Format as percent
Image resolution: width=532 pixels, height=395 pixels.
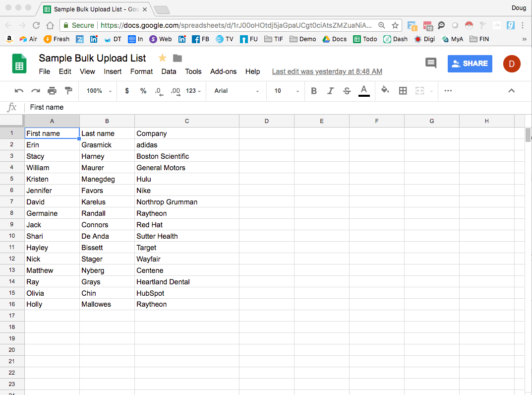(143, 91)
